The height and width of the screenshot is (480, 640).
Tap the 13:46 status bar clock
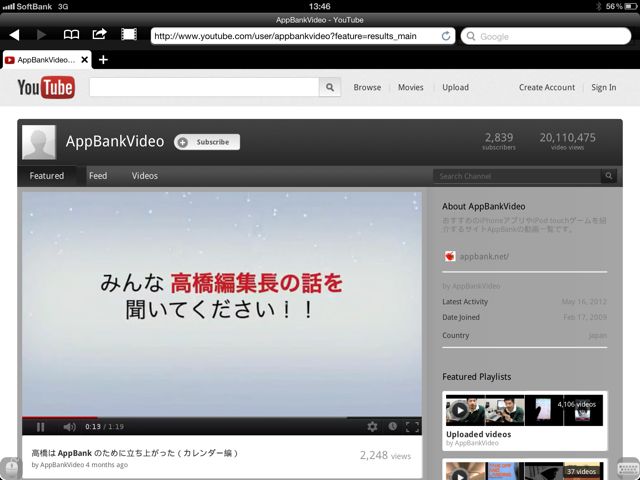tap(320, 6)
